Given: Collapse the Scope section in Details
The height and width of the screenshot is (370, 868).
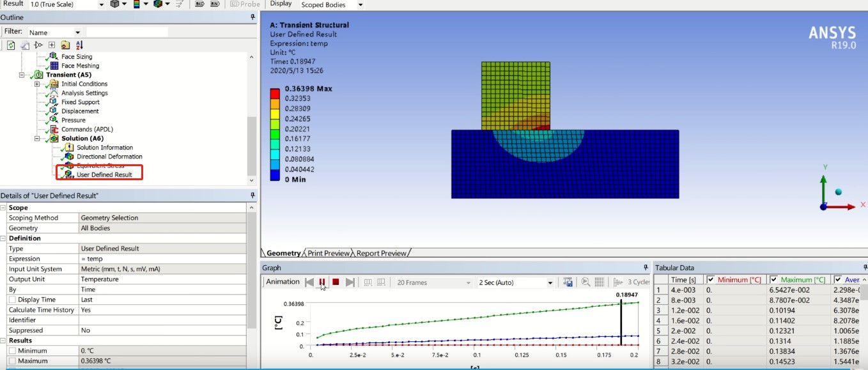Looking at the screenshot, I should (4, 208).
